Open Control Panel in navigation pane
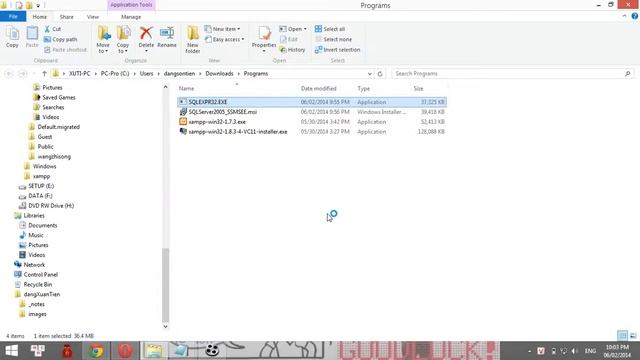This screenshot has height=360, width=640. 40,274
